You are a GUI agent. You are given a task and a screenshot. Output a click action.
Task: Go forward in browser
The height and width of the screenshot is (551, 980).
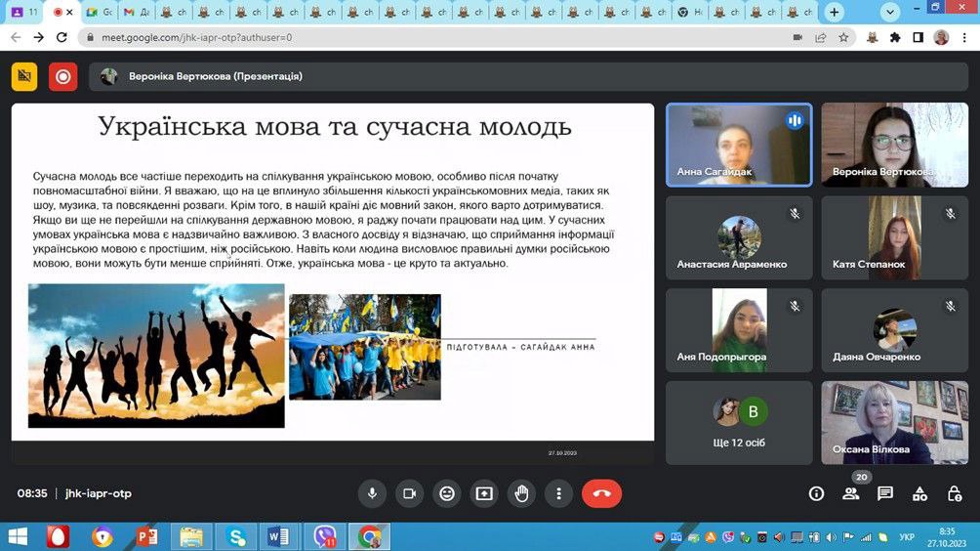(39, 37)
